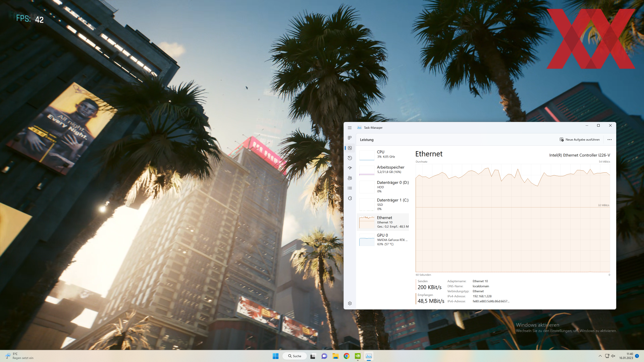The image size is (644, 362).
Task: Select Datenträger 1 (C:) SSD entry
Action: click(x=383, y=204)
